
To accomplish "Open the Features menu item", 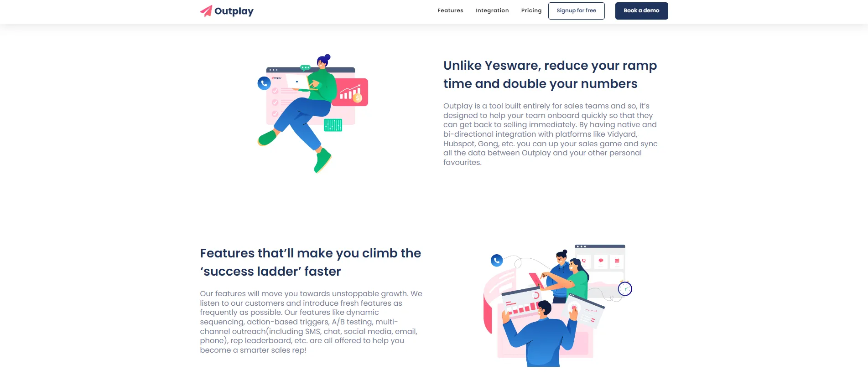I will click(450, 10).
